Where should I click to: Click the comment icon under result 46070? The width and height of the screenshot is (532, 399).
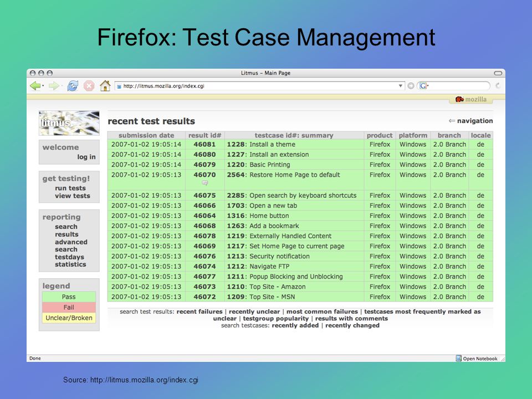pyautogui.click(x=204, y=183)
